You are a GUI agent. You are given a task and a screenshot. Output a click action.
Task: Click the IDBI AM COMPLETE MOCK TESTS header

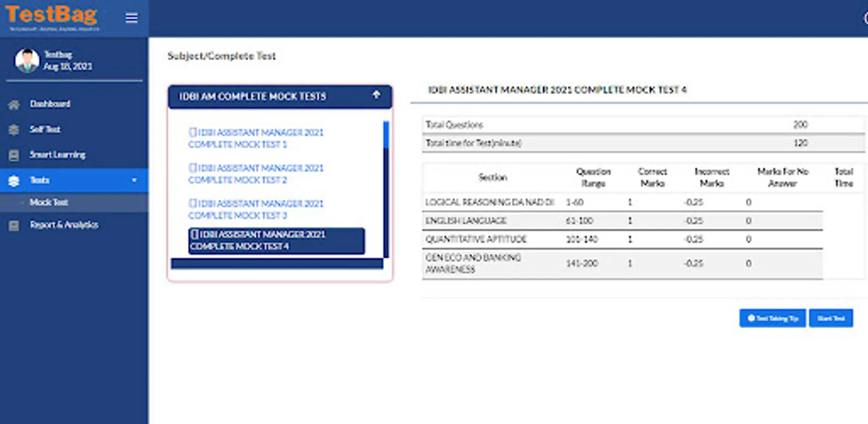point(280,97)
